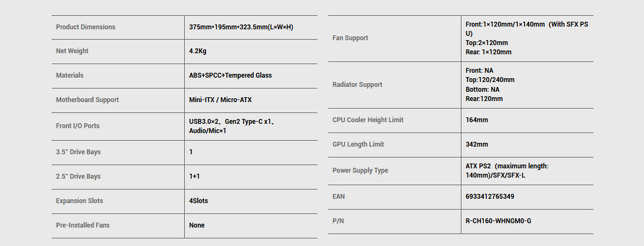Click the Front I/O Ports label
Image resolution: width=644 pixels, height=246 pixels.
(x=78, y=126)
